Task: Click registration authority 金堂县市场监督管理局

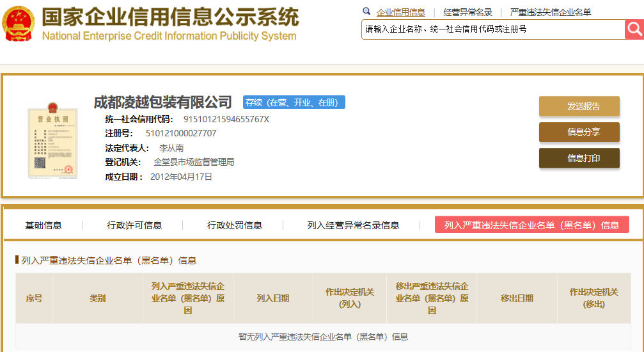Action: coord(194,162)
